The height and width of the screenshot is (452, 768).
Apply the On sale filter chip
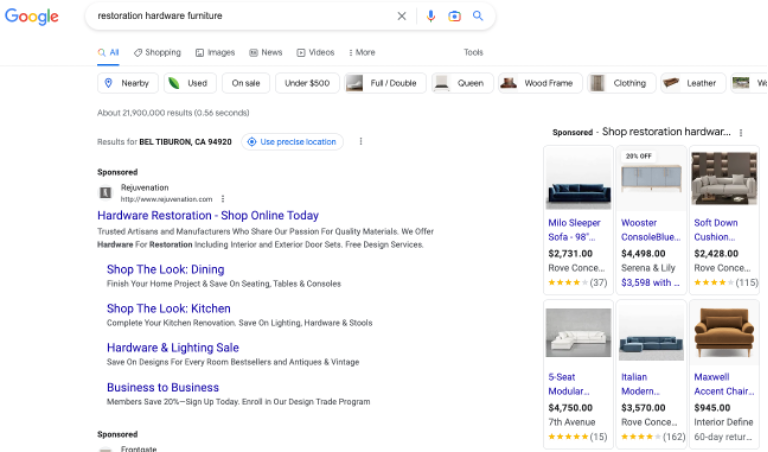click(x=246, y=83)
